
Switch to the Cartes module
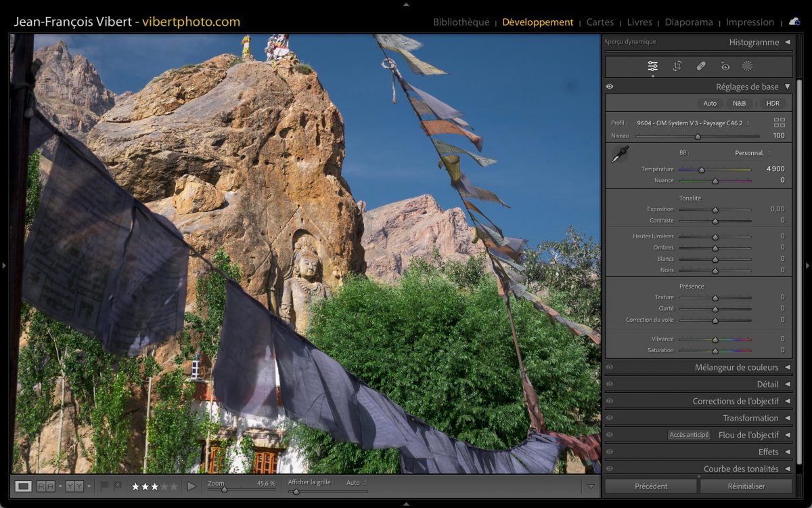tap(600, 22)
